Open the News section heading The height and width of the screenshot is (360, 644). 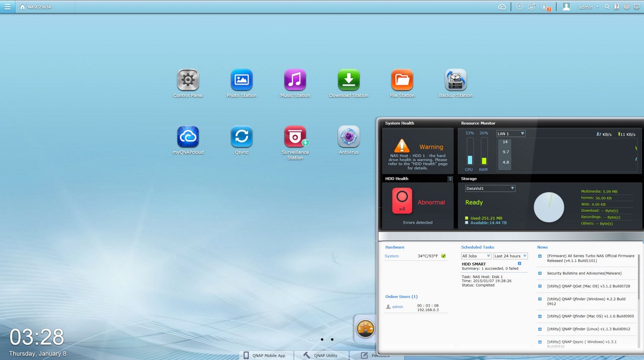pyautogui.click(x=542, y=247)
